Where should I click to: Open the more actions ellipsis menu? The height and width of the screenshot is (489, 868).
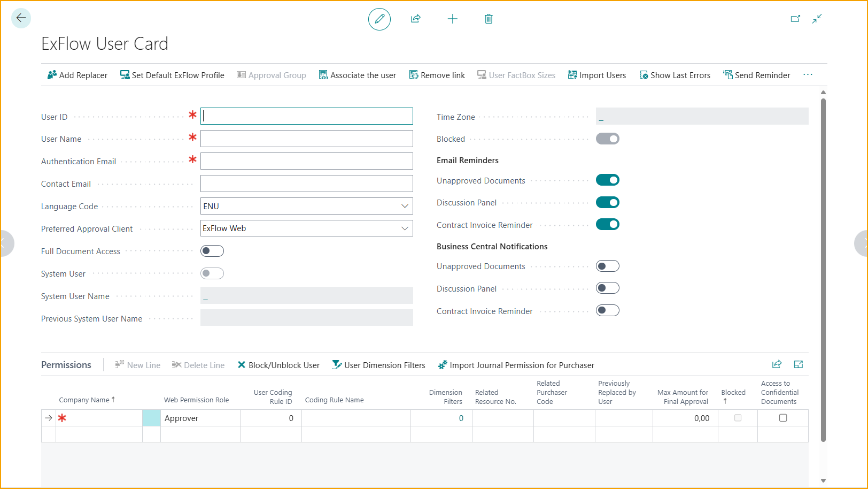808,75
